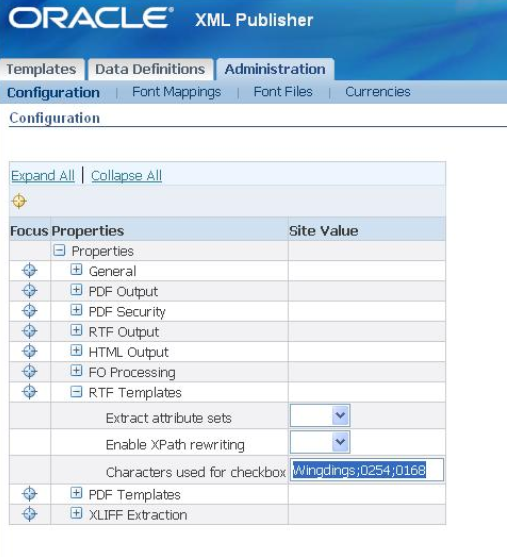The height and width of the screenshot is (557, 507).
Task: Select the General tree label
Action: pyautogui.click(x=112, y=271)
